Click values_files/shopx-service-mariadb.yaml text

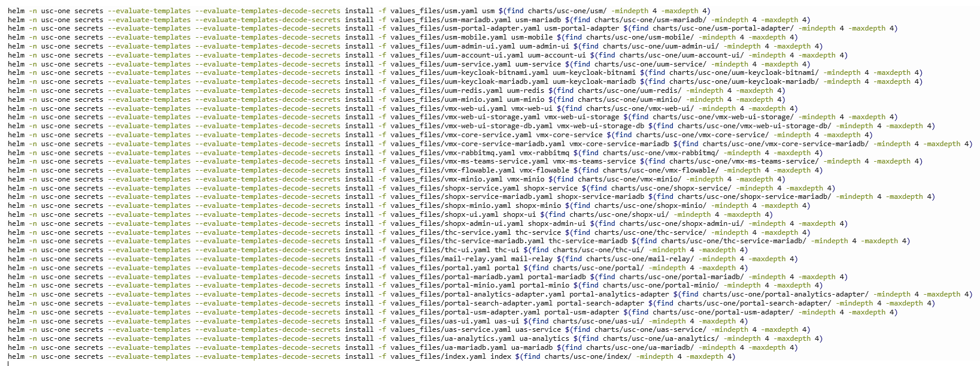pos(471,196)
